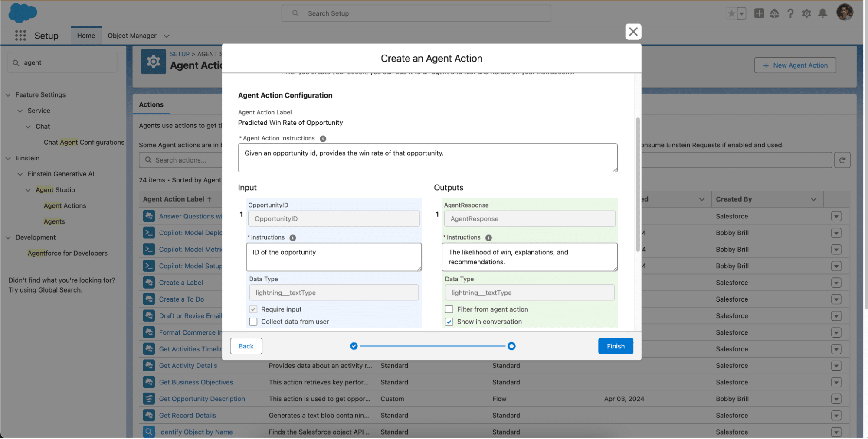Click the Copilot: Model Metrics row icon
Viewport: 868px width, 439px height.
[149, 249]
